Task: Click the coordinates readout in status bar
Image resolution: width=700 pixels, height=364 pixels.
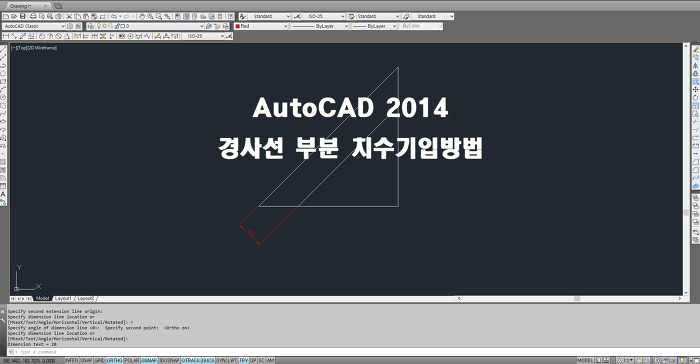Action: tap(29, 360)
